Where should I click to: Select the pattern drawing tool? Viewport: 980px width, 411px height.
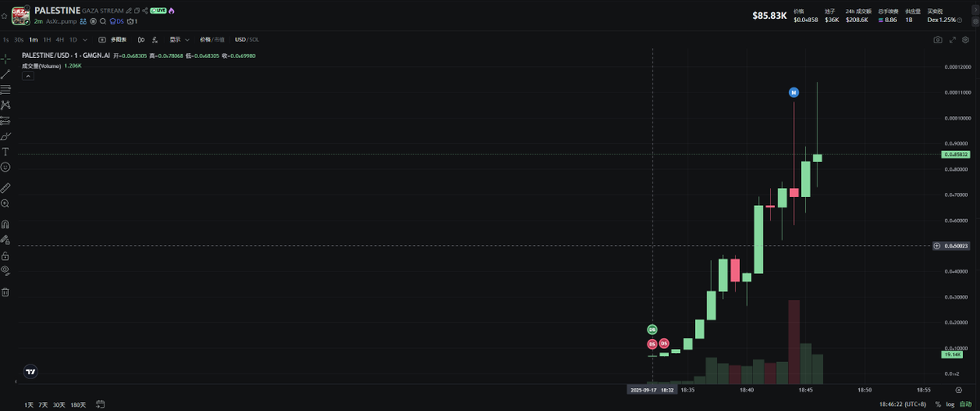(5, 105)
